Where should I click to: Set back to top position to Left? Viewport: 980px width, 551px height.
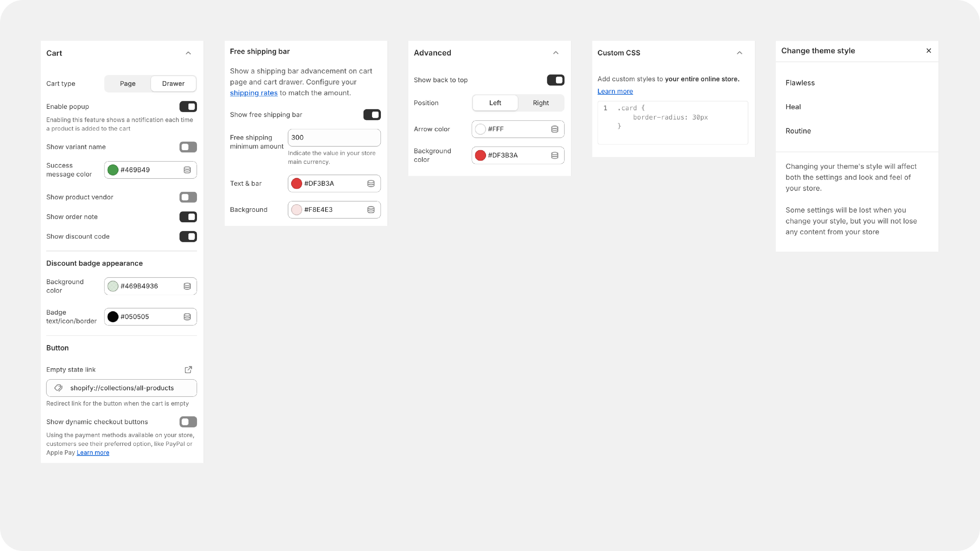tap(495, 103)
